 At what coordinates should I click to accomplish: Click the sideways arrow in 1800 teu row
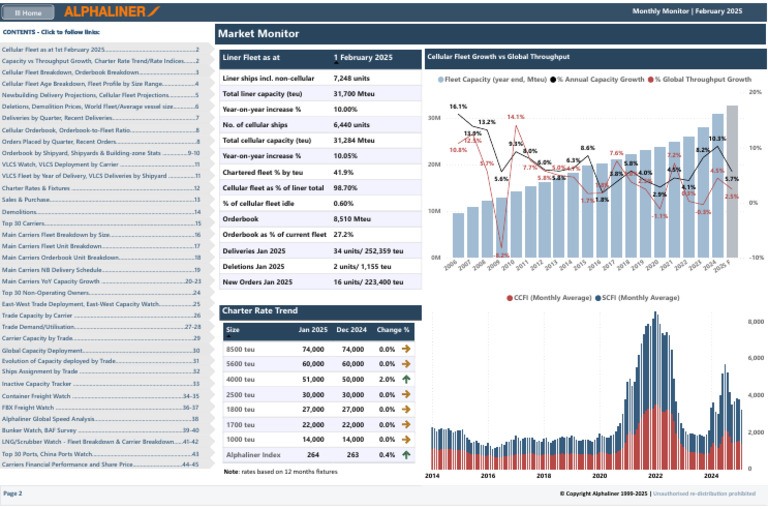coord(406,409)
